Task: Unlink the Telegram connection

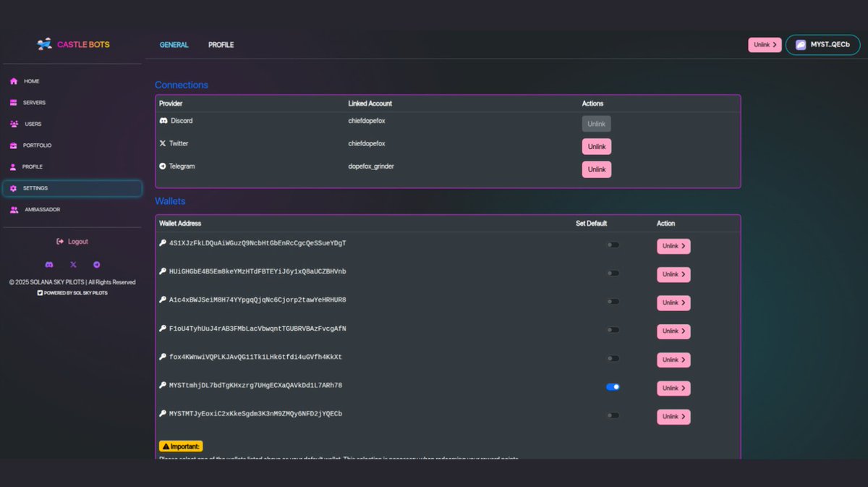Action: [597, 169]
